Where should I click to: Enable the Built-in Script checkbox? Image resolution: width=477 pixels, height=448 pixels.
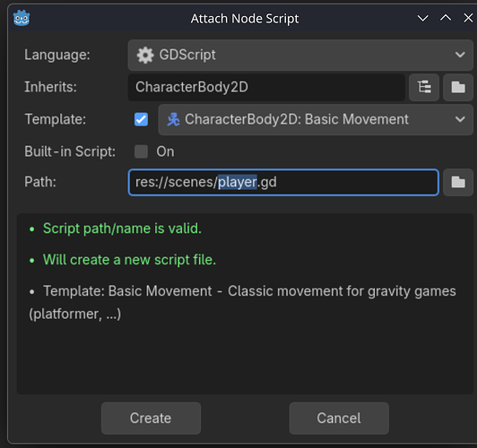(141, 151)
